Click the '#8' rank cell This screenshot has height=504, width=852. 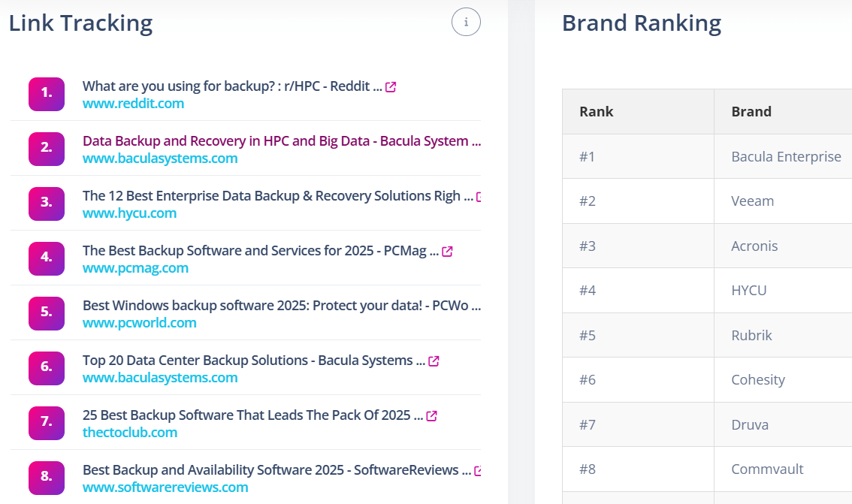tap(638, 469)
